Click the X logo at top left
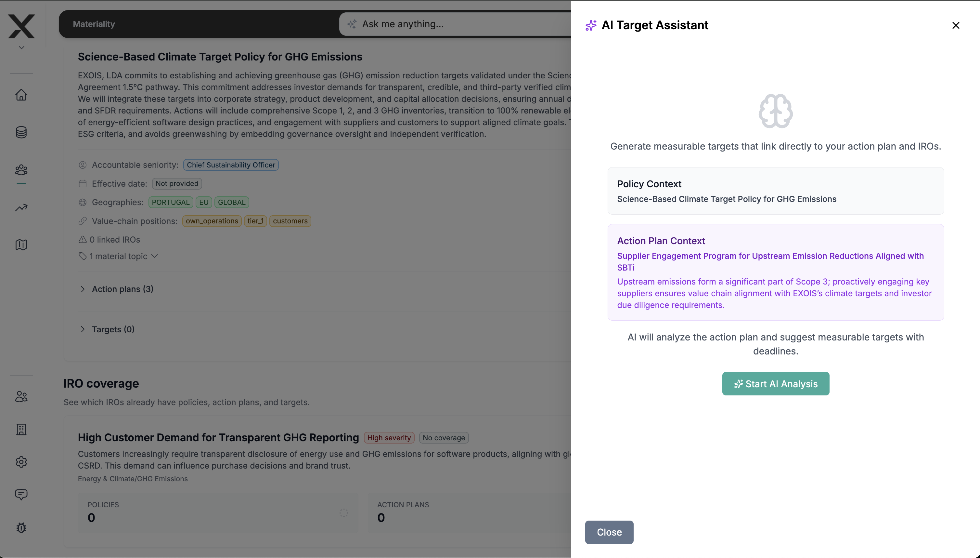Screen dimensions: 980x558 (x=21, y=26)
